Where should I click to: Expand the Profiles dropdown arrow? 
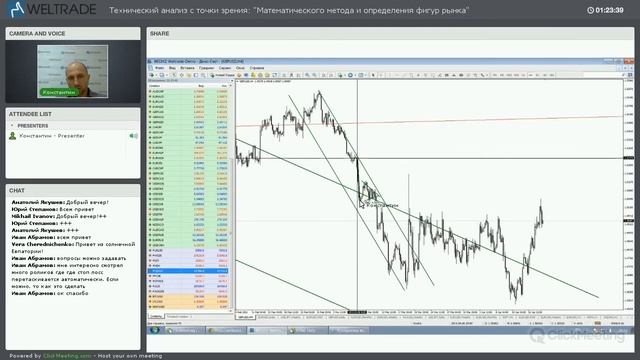[x=167, y=75]
